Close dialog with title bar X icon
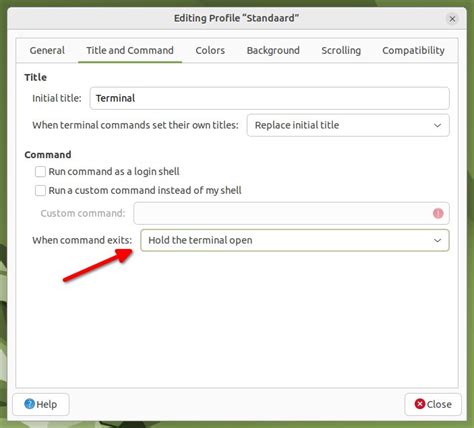 point(452,19)
